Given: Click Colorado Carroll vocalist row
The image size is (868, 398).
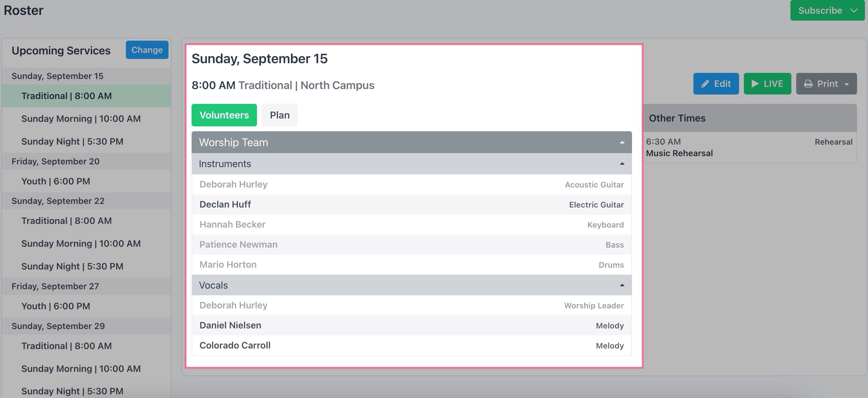Looking at the screenshot, I should [411, 345].
